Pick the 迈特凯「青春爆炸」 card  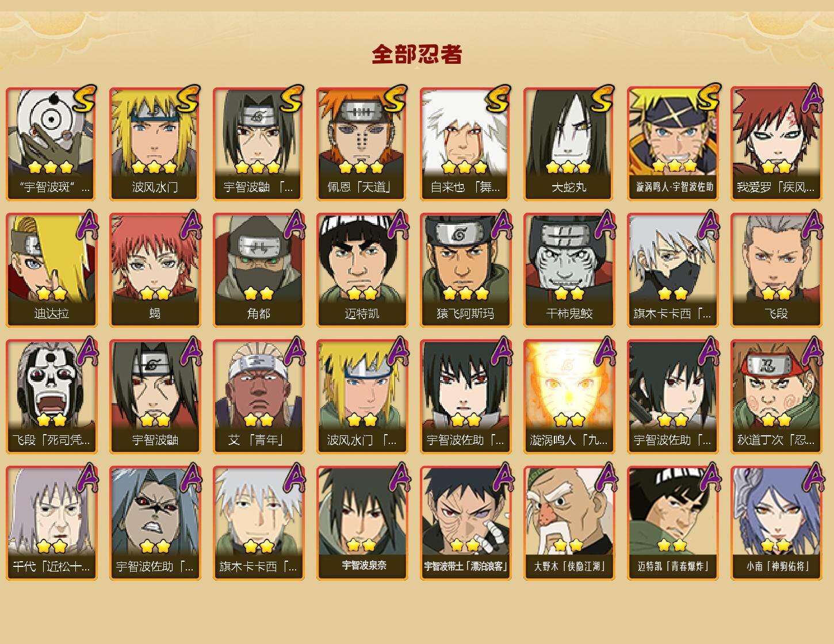pos(673,523)
